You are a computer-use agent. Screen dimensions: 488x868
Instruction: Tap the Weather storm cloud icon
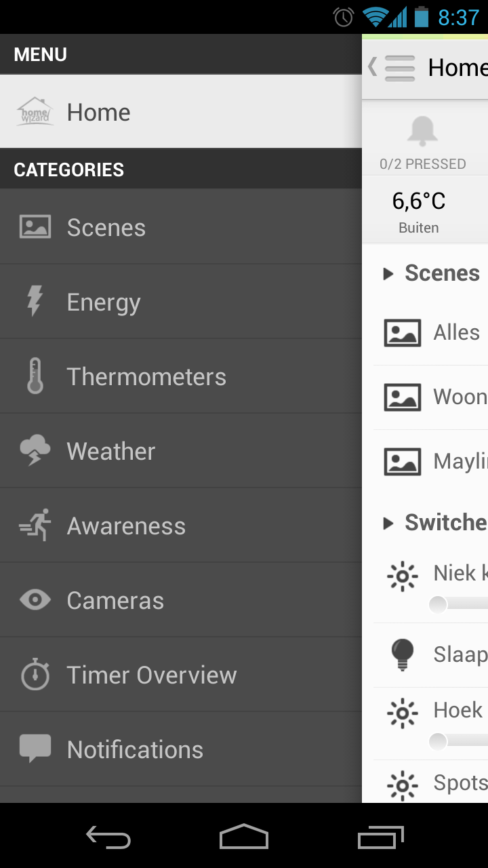35,451
